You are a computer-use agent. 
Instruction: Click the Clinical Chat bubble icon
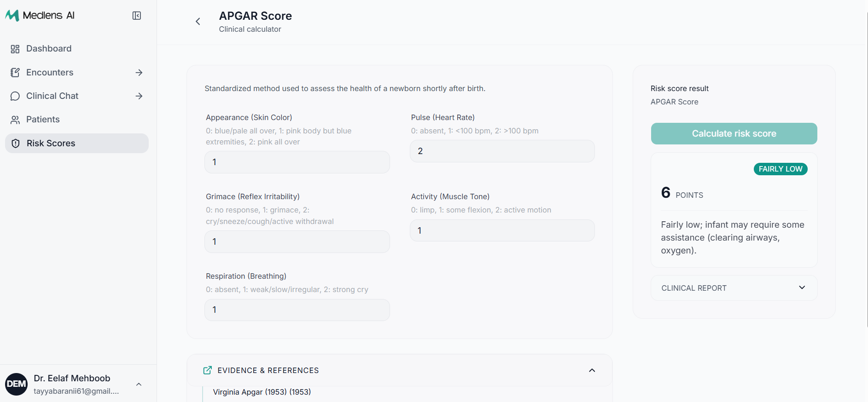pyautogui.click(x=15, y=96)
